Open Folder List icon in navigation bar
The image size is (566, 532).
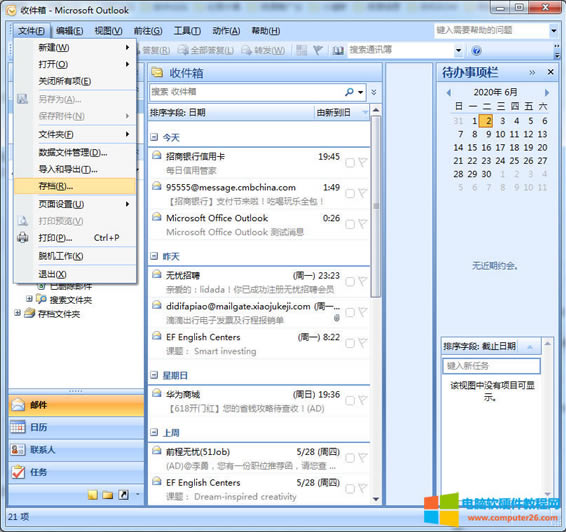pos(108,494)
